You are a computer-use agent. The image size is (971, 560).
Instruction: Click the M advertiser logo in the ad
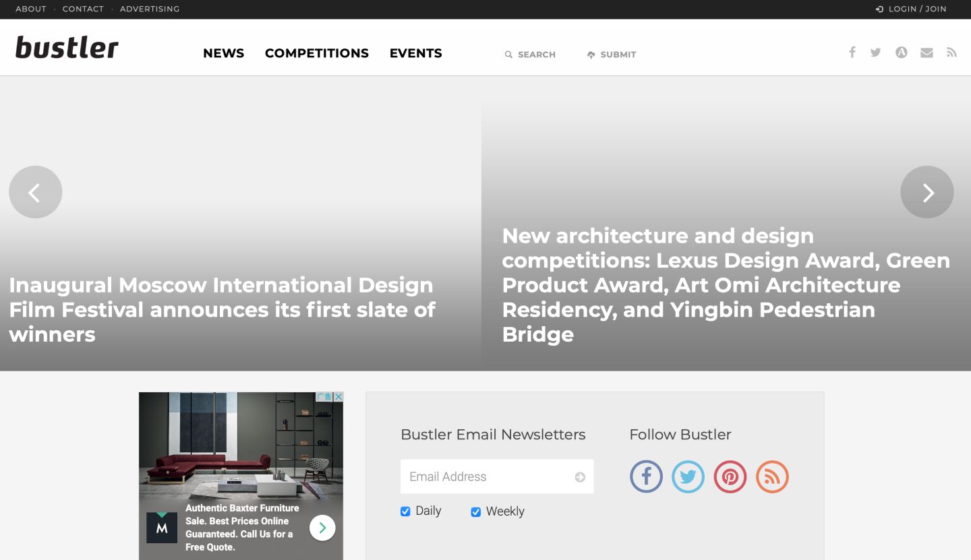[x=162, y=528]
